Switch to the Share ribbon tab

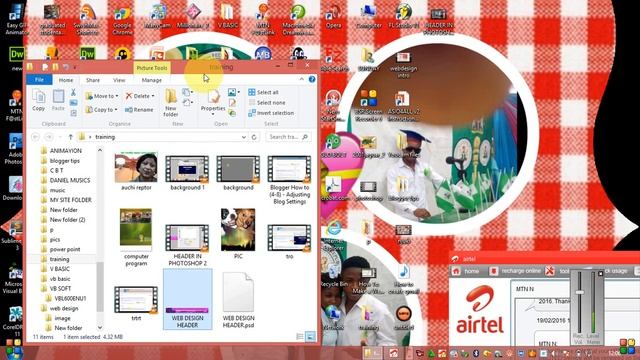point(93,80)
